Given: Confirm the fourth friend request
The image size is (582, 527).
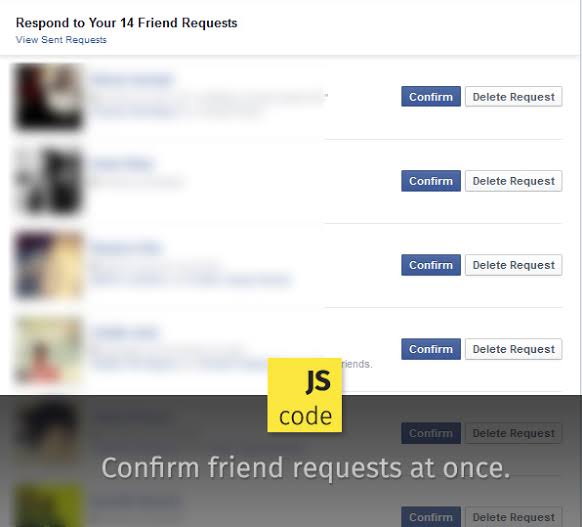Looking at the screenshot, I should tap(431, 349).
